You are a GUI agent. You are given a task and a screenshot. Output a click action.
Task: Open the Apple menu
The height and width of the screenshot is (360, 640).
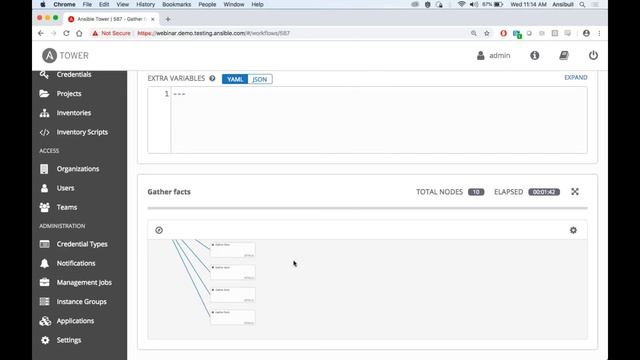point(42,4)
